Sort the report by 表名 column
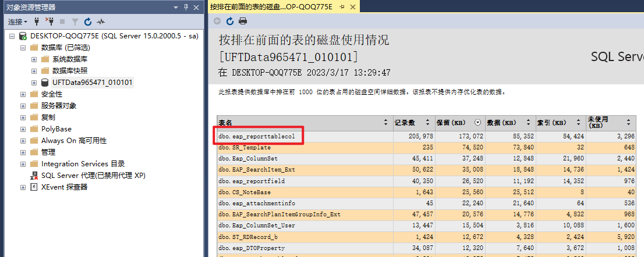644x257 pixels. coord(385,123)
